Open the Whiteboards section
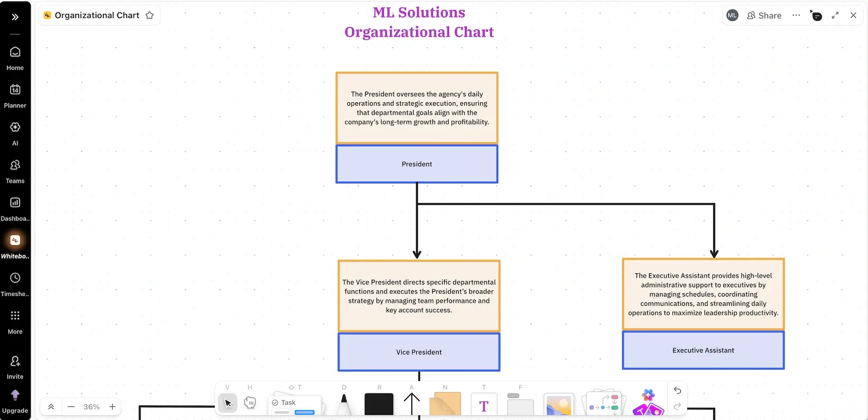 (15, 247)
